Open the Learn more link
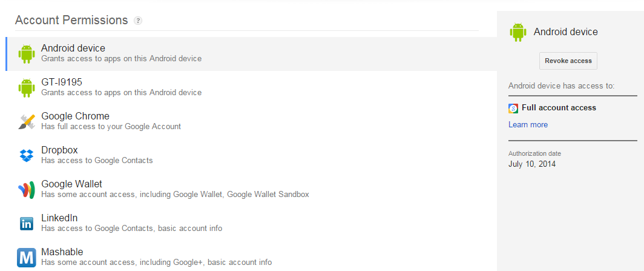 528,125
